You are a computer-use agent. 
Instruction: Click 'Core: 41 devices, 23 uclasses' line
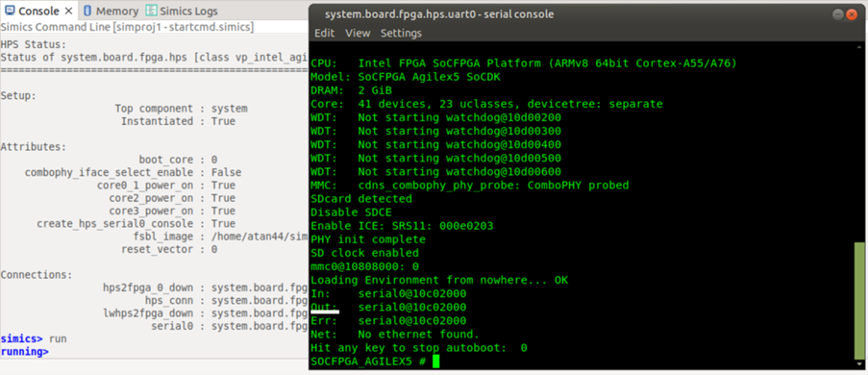[x=486, y=104]
